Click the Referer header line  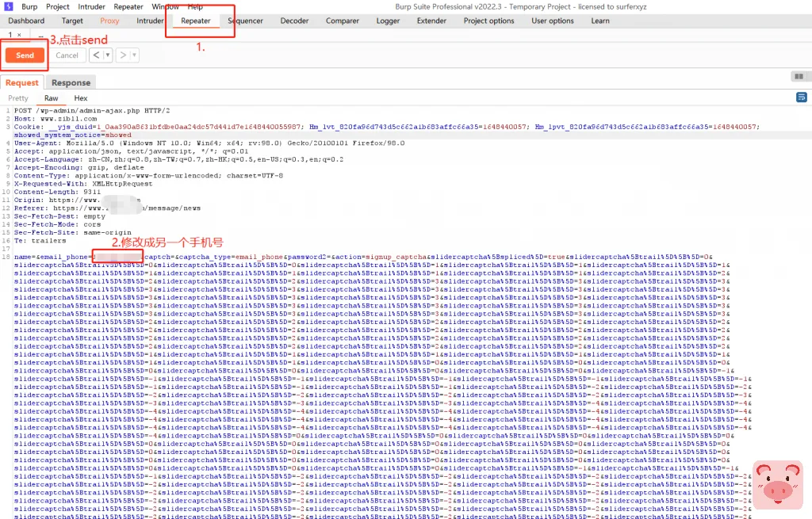[x=107, y=208]
